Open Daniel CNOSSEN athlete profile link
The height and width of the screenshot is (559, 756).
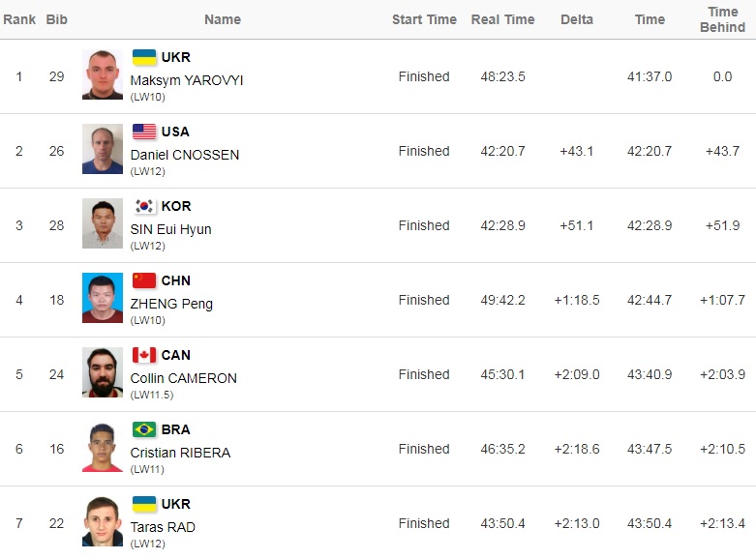click(x=185, y=155)
